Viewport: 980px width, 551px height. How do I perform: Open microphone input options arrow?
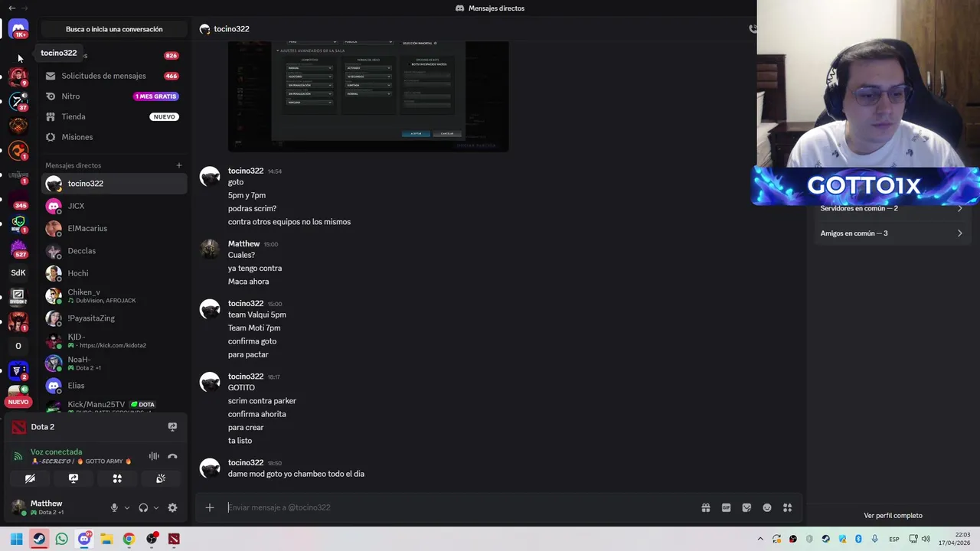click(126, 507)
